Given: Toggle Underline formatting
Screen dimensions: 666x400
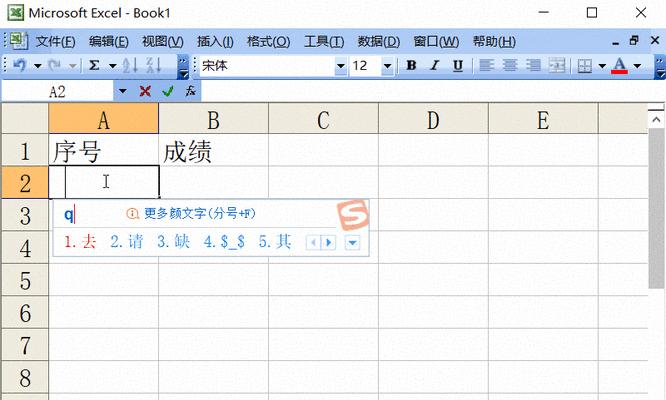Looking at the screenshot, I should coord(457,65).
